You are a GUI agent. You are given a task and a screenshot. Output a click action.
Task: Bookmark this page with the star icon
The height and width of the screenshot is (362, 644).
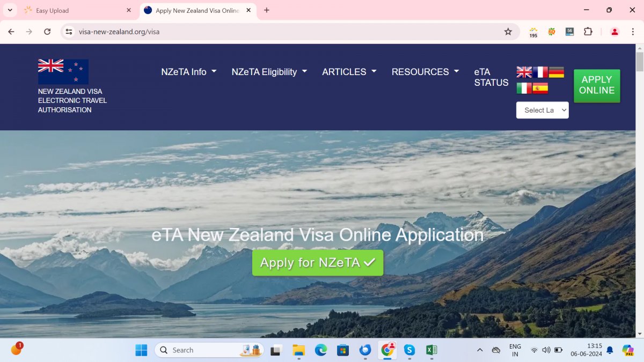[508, 32]
